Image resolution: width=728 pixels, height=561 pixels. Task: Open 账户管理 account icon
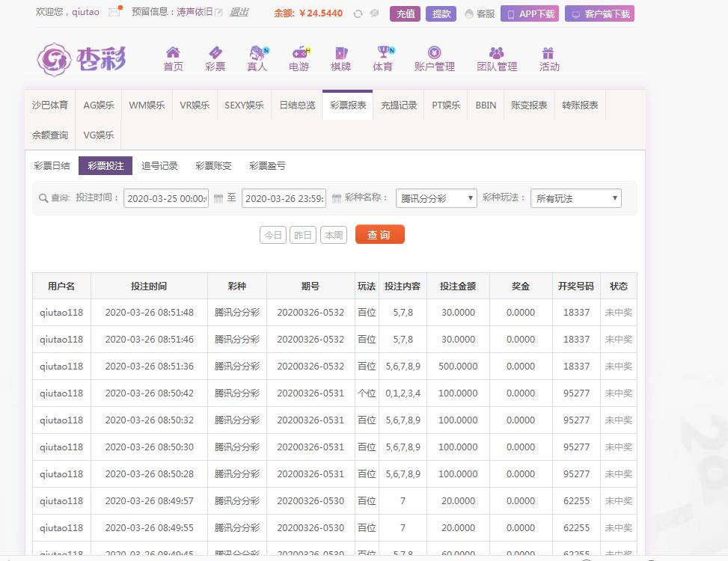pos(434,53)
